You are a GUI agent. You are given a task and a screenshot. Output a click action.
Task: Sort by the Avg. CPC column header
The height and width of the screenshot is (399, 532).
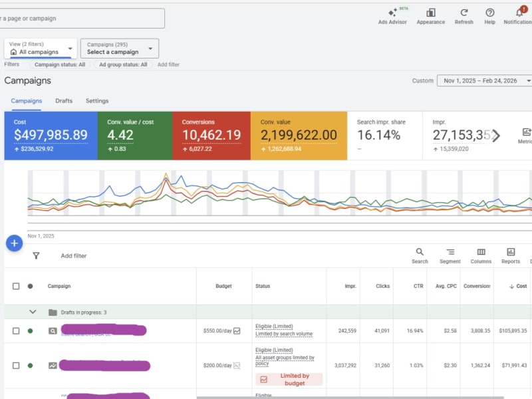(x=446, y=286)
